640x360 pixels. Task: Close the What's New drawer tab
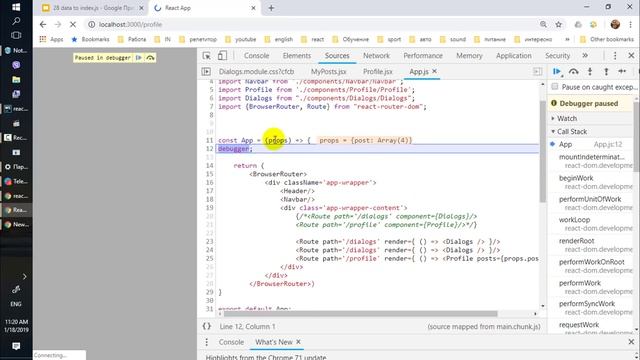298,342
